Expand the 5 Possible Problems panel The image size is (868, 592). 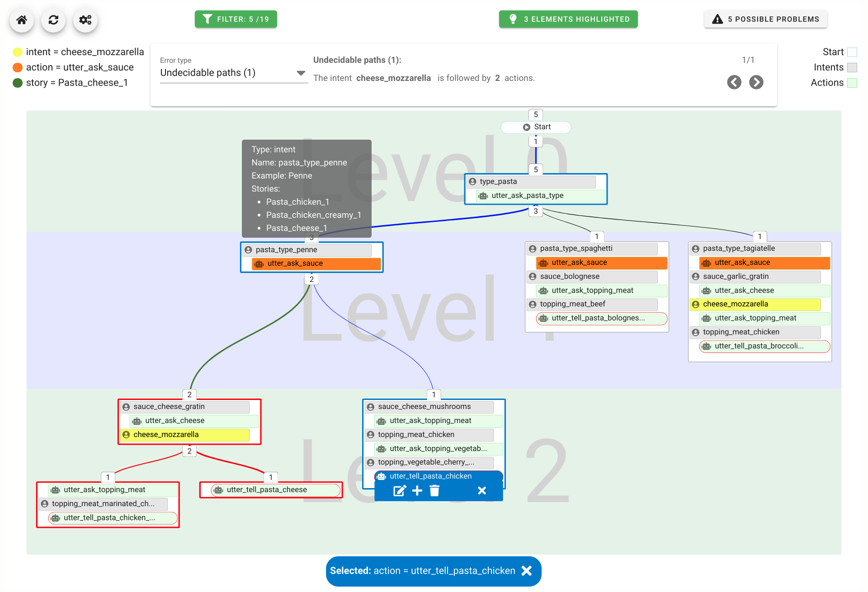(765, 19)
